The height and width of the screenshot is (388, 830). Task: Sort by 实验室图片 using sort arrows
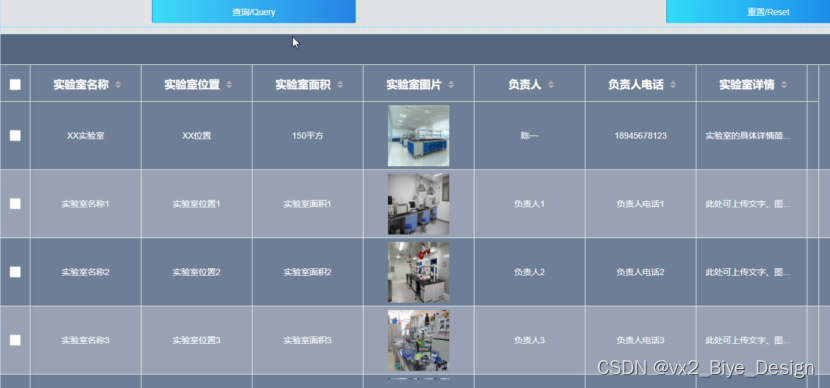pyautogui.click(x=451, y=85)
